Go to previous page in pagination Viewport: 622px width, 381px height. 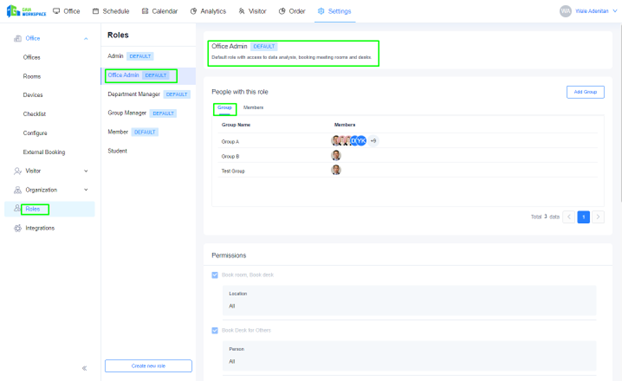click(569, 217)
